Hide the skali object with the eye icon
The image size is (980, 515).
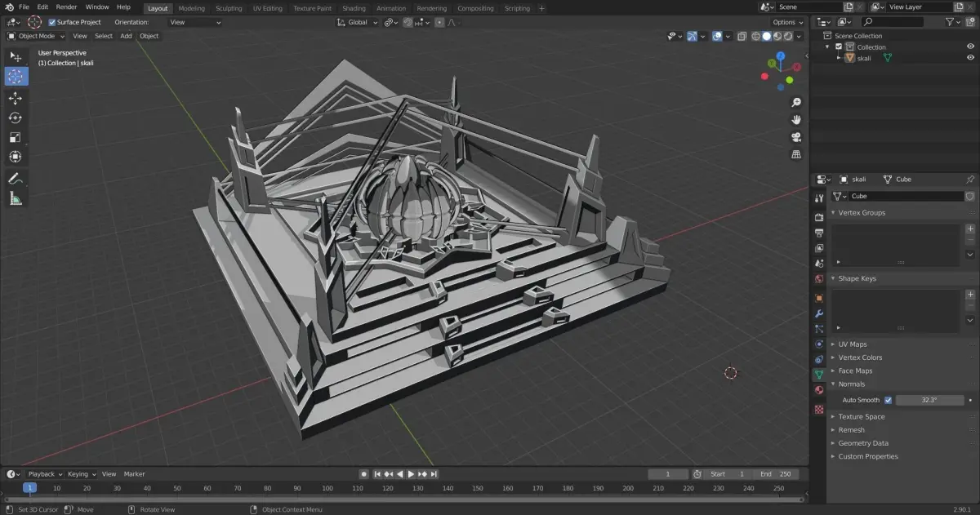click(970, 58)
